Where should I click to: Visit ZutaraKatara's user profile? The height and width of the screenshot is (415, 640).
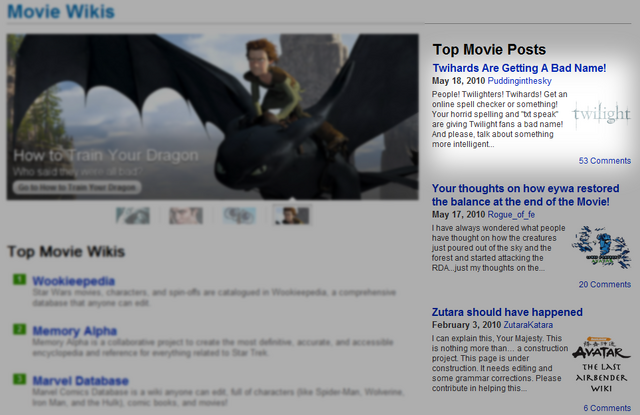click(528, 325)
